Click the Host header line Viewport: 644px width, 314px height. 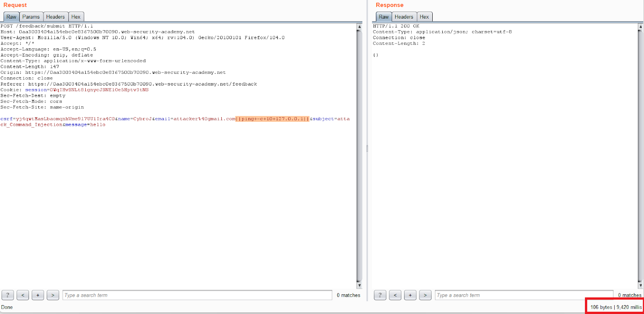98,32
